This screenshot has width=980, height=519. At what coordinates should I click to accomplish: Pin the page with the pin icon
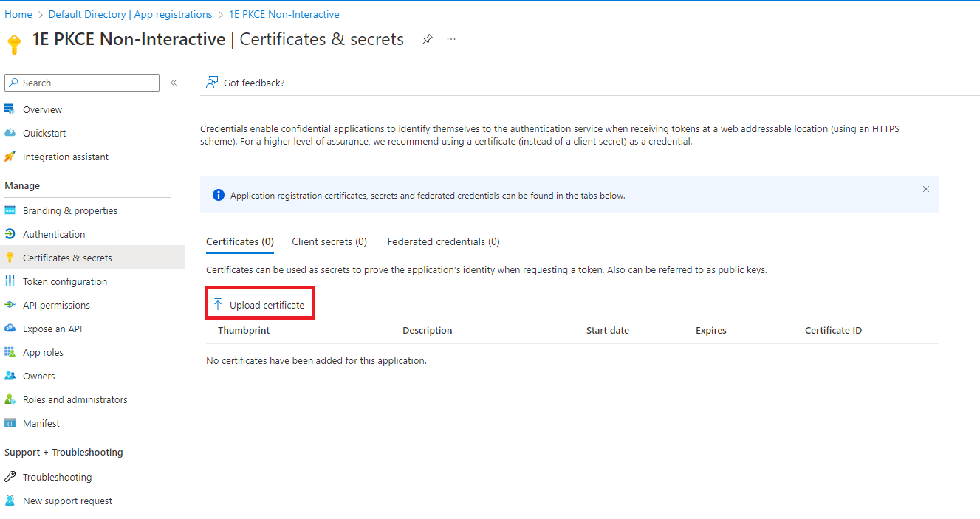[x=427, y=39]
